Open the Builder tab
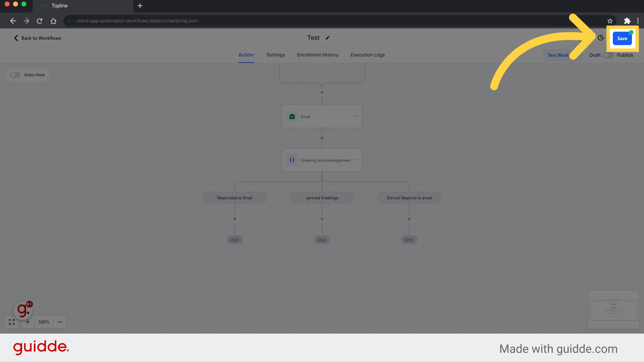644x362 pixels. coord(247,55)
